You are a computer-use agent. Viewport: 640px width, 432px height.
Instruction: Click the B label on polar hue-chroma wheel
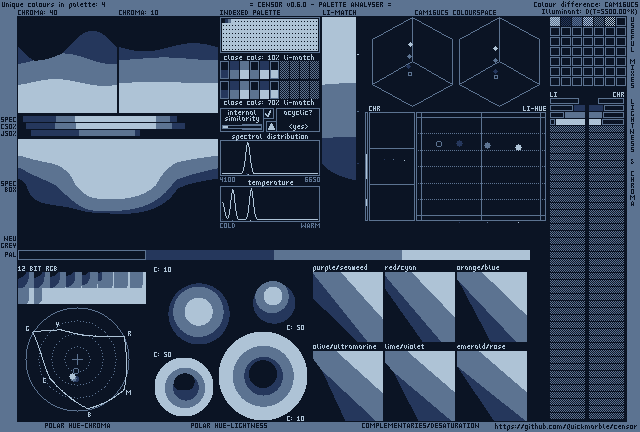click(x=89, y=415)
